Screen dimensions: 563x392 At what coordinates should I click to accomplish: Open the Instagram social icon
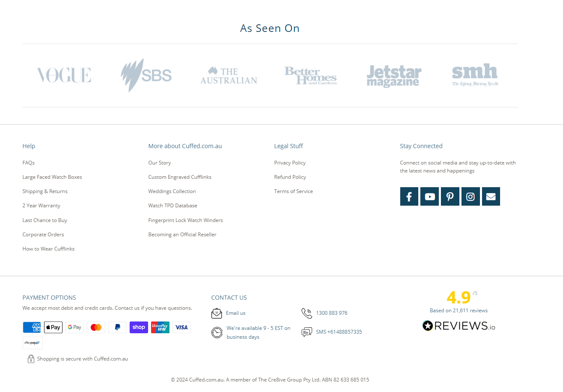pyautogui.click(x=471, y=196)
